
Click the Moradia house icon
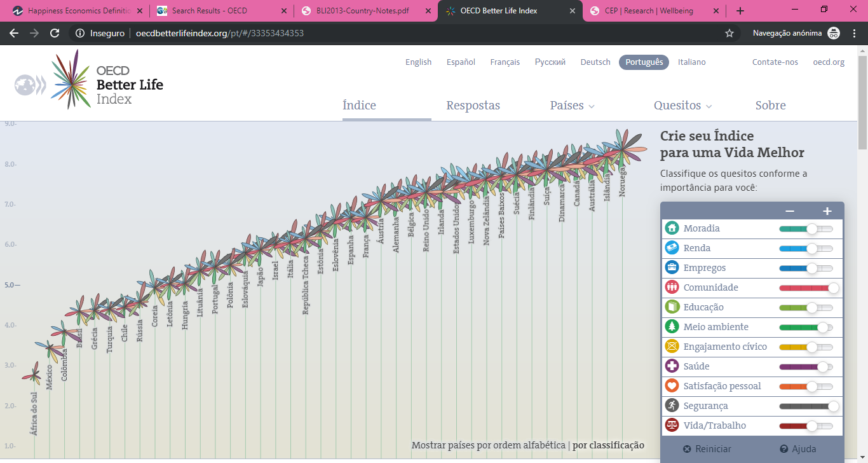click(672, 228)
